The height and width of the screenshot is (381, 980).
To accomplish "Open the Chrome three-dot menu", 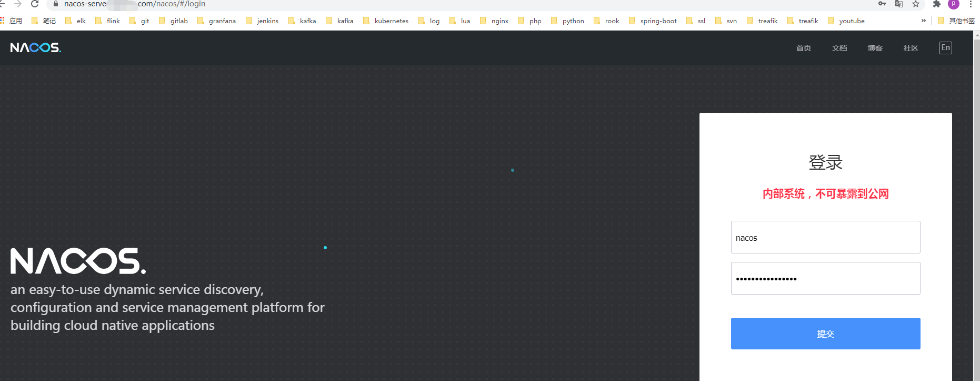I will coord(971,4).
